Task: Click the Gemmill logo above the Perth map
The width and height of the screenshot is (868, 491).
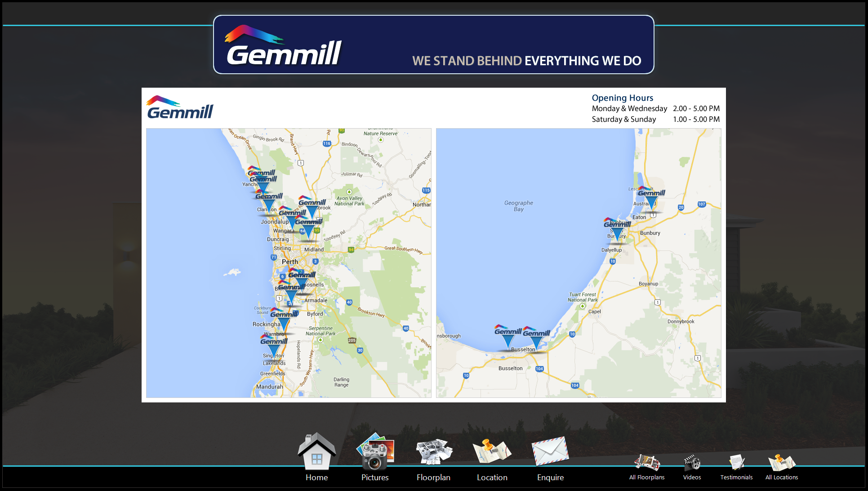Action: (x=180, y=107)
